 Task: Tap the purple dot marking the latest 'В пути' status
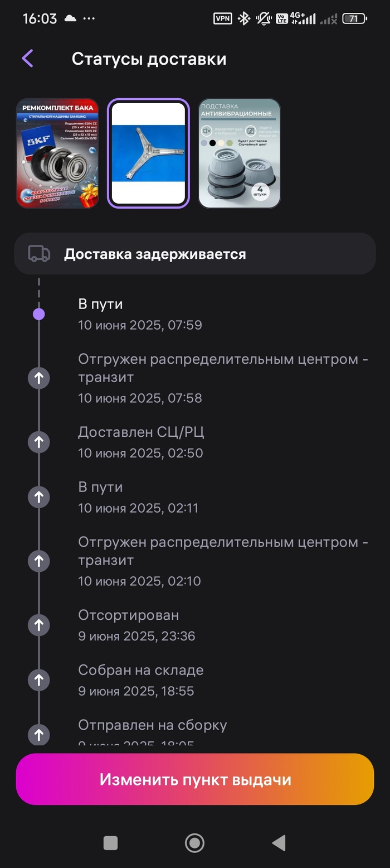pos(38,314)
